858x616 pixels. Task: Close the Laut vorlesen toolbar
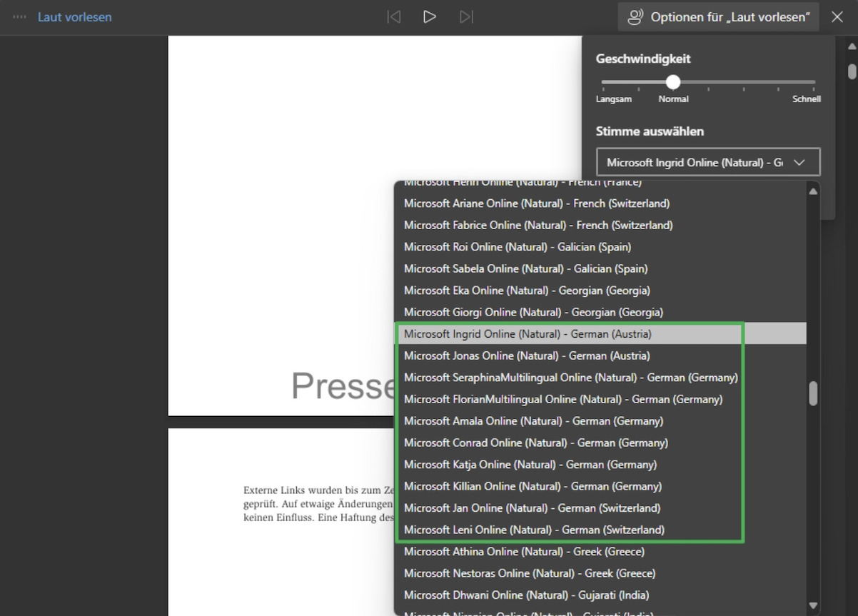pos(837,16)
